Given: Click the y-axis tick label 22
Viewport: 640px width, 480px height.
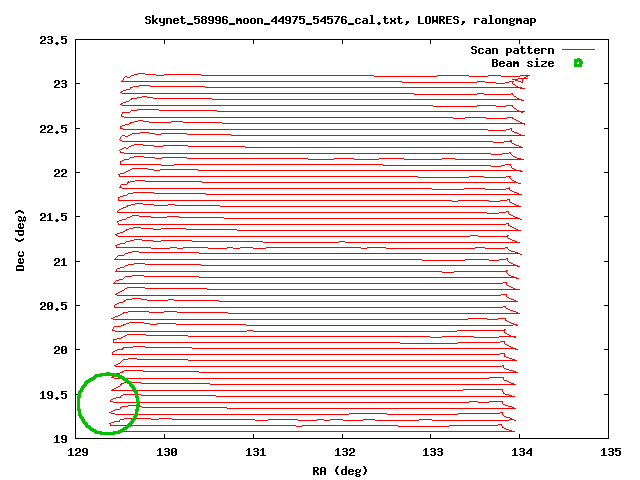Looking at the screenshot, I should [60, 173].
